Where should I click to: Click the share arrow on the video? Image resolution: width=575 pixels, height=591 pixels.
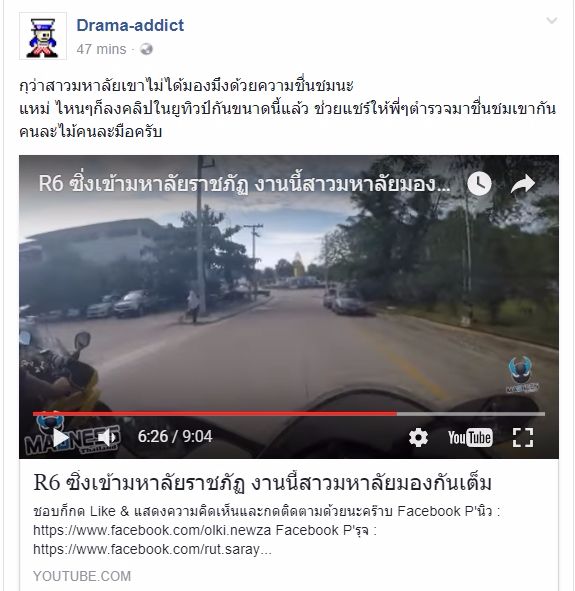tap(523, 184)
